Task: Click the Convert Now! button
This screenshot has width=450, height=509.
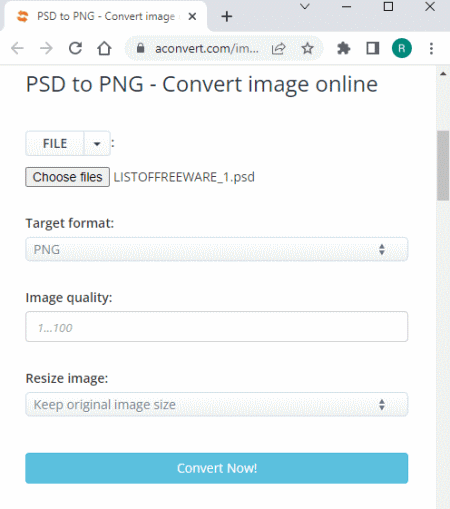Action: tap(217, 468)
